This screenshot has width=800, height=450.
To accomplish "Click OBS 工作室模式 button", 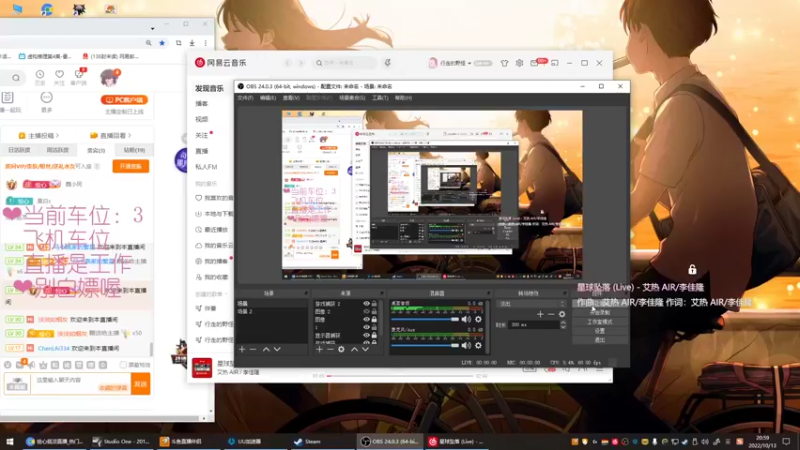I will (x=599, y=322).
